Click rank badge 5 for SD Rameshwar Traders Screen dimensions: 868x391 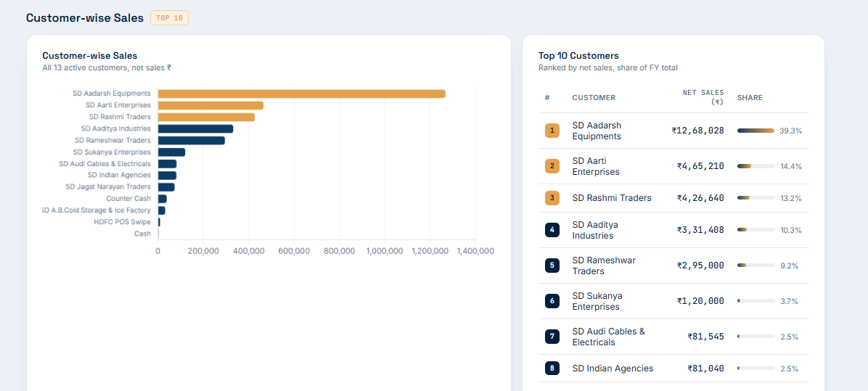coord(552,266)
